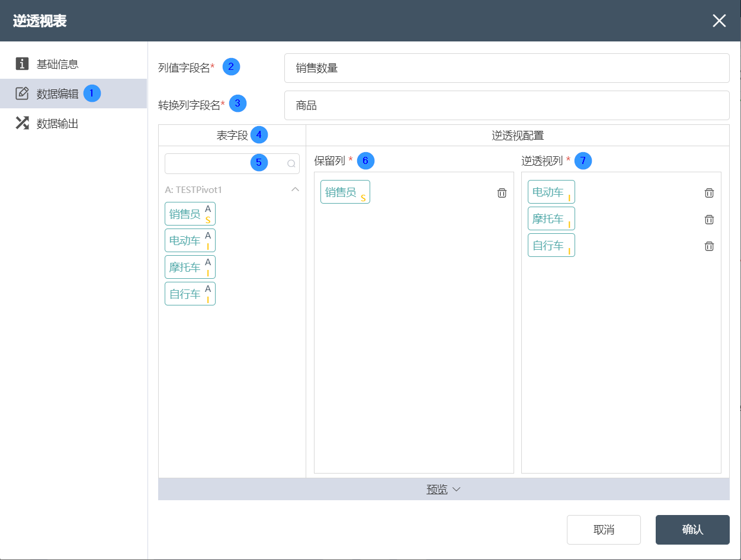The width and height of the screenshot is (741, 560).
Task: Expand the 预览 preview panel
Action: pos(444,490)
